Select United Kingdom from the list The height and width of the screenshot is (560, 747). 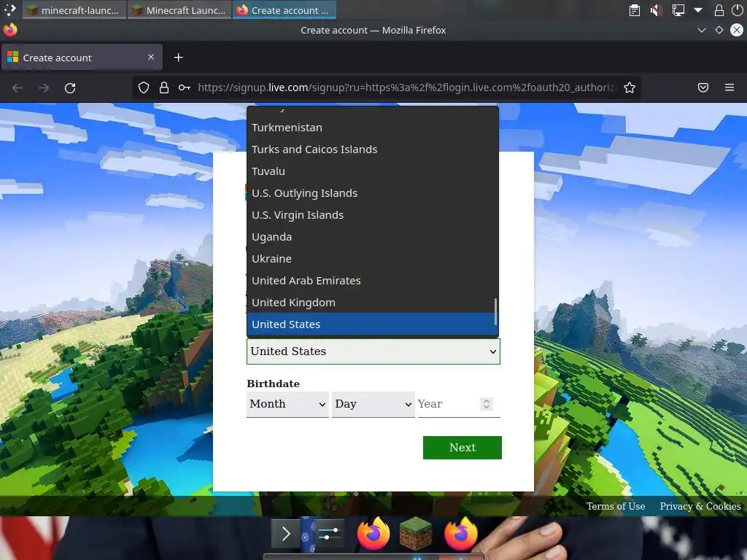tap(373, 303)
